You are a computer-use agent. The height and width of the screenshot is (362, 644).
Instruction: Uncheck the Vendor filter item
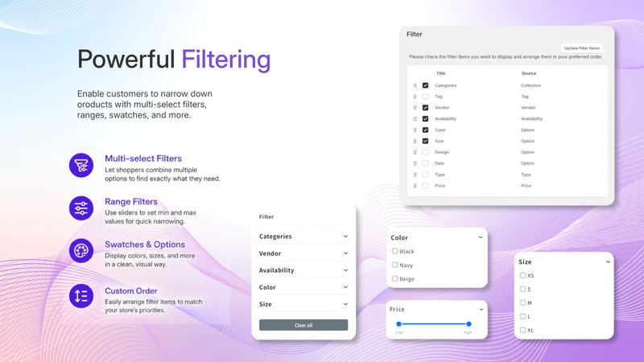coord(426,108)
